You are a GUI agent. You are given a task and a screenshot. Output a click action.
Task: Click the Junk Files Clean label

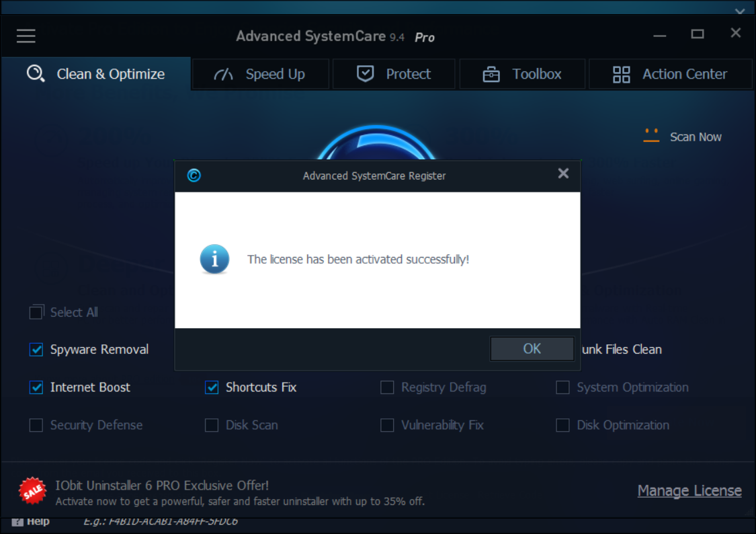click(622, 349)
